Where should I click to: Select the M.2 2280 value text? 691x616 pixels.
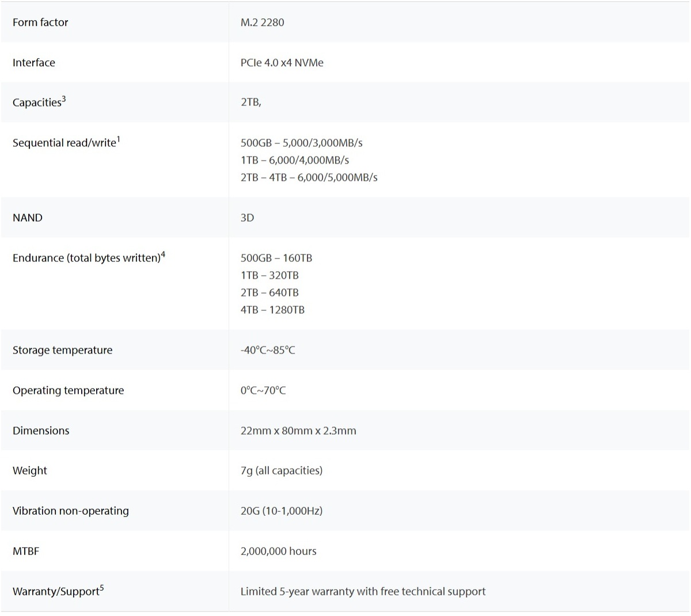pos(262,22)
